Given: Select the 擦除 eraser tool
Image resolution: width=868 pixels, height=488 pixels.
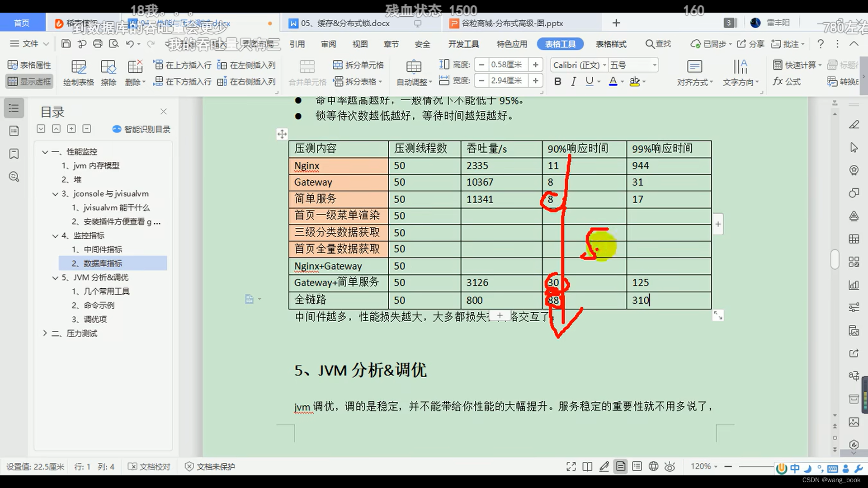Looking at the screenshot, I should click(x=108, y=73).
